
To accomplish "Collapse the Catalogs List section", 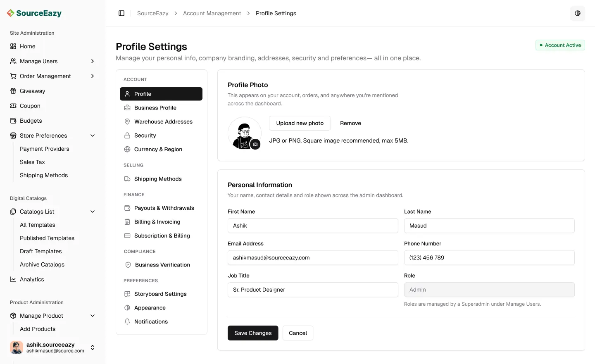I will tap(93, 212).
